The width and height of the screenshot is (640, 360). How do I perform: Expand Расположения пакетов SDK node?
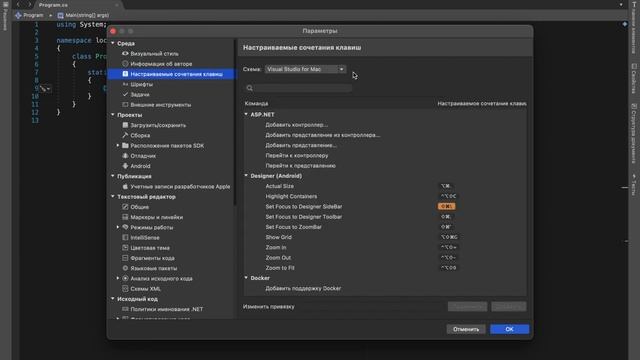118,145
